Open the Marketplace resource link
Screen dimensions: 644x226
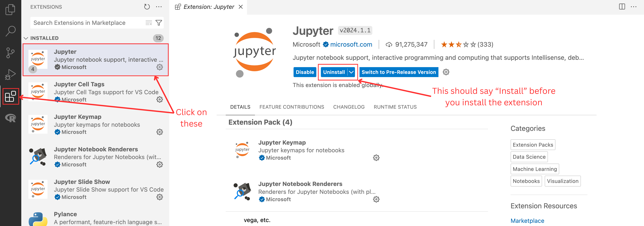(x=527, y=221)
